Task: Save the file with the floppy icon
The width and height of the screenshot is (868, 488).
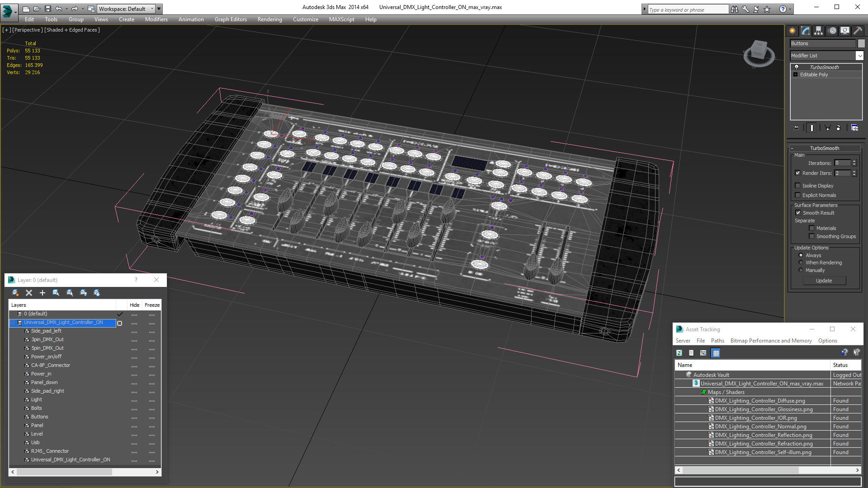Action: pyautogui.click(x=47, y=9)
